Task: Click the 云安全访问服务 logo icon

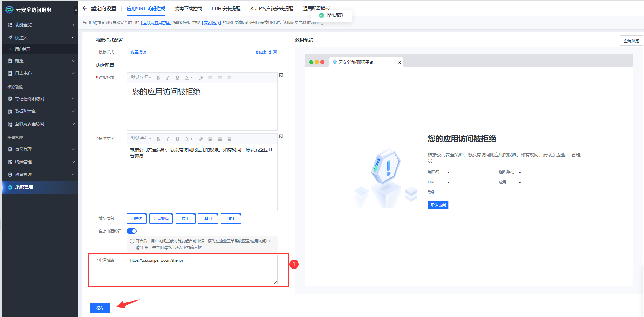Action: [x=9, y=10]
